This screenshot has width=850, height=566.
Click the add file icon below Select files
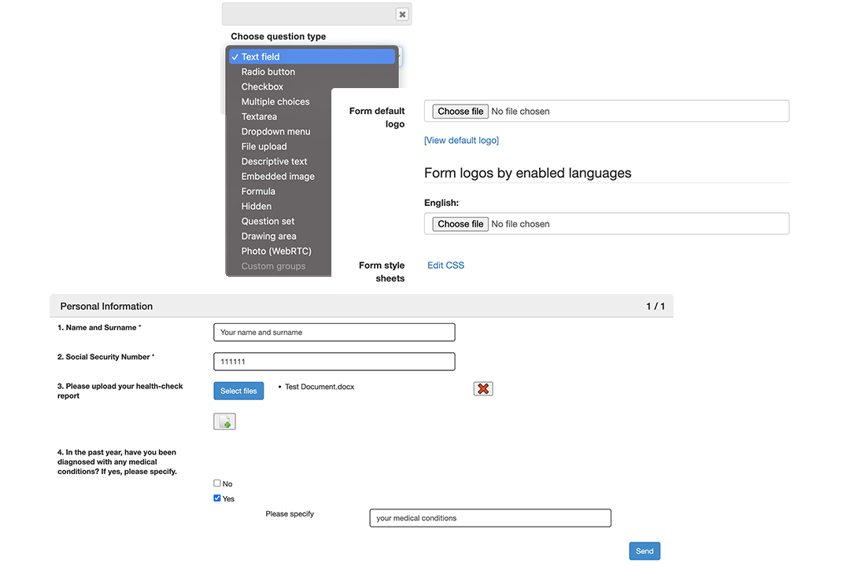tap(224, 422)
